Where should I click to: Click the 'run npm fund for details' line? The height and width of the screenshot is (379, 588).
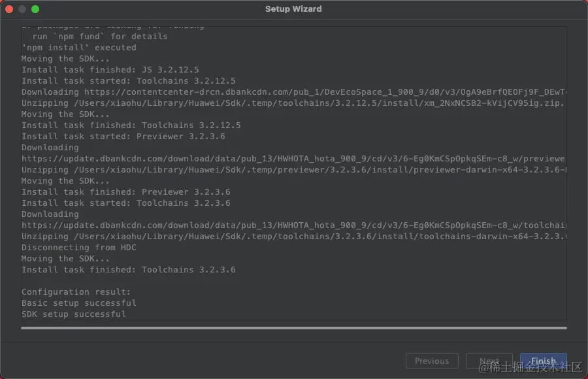[100, 37]
